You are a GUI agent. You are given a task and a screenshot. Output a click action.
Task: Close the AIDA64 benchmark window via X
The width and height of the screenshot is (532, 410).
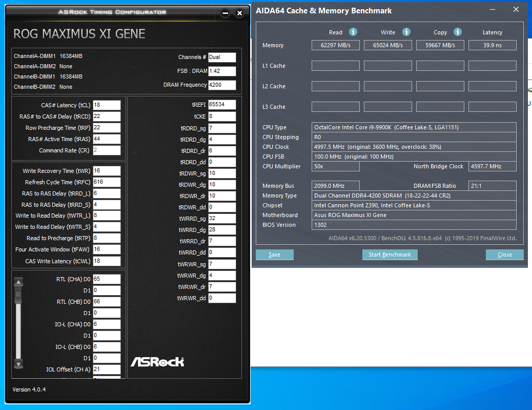tap(516, 10)
